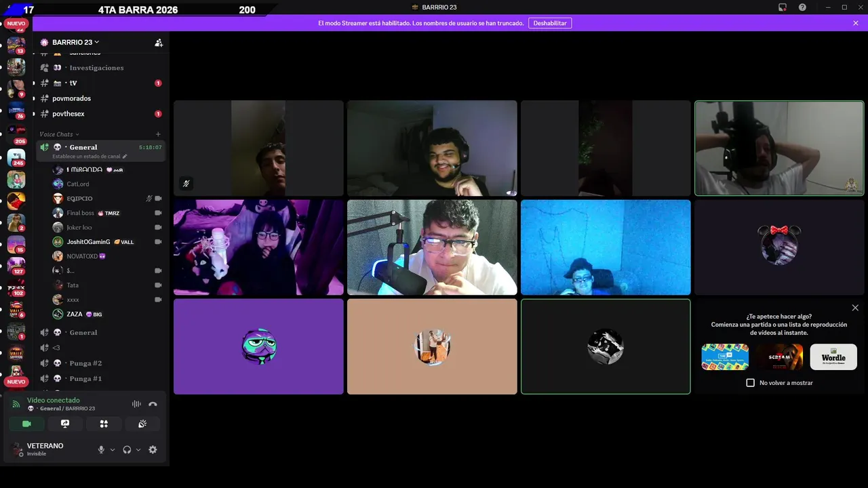Click Final boss camera icon

tap(158, 213)
